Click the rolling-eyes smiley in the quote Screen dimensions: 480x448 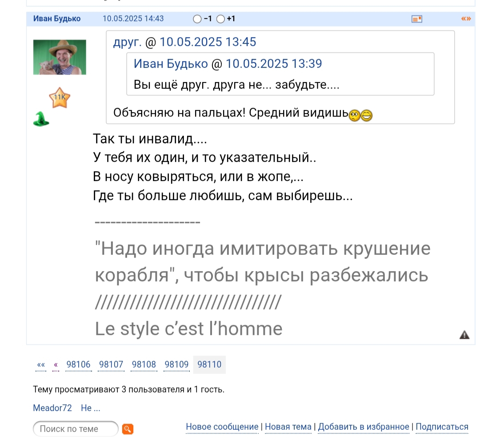[x=355, y=115]
